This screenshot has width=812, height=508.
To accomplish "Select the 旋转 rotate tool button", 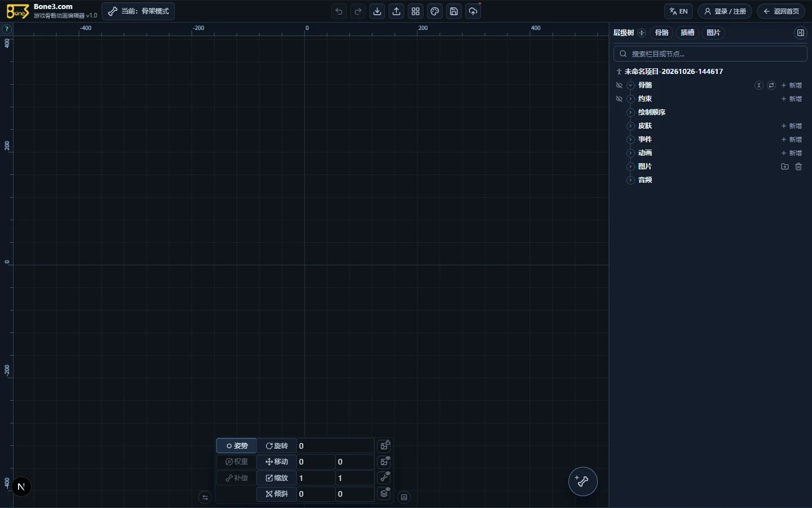I will point(276,446).
